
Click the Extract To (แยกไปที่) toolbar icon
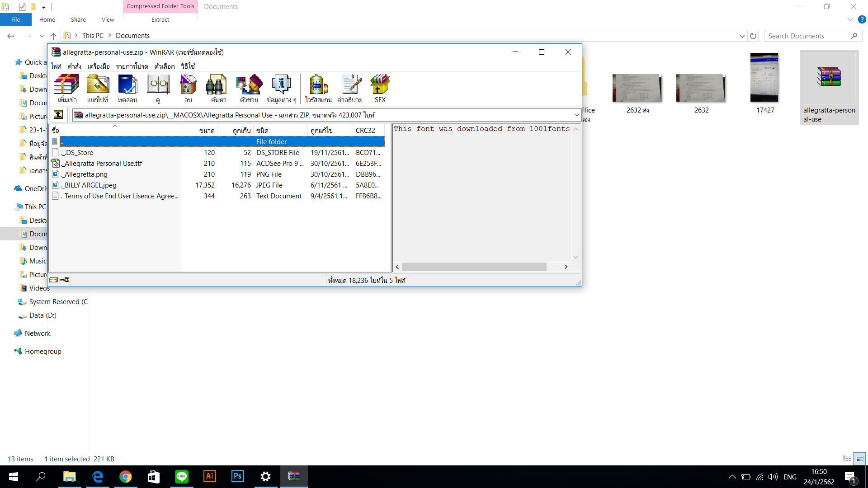point(98,89)
